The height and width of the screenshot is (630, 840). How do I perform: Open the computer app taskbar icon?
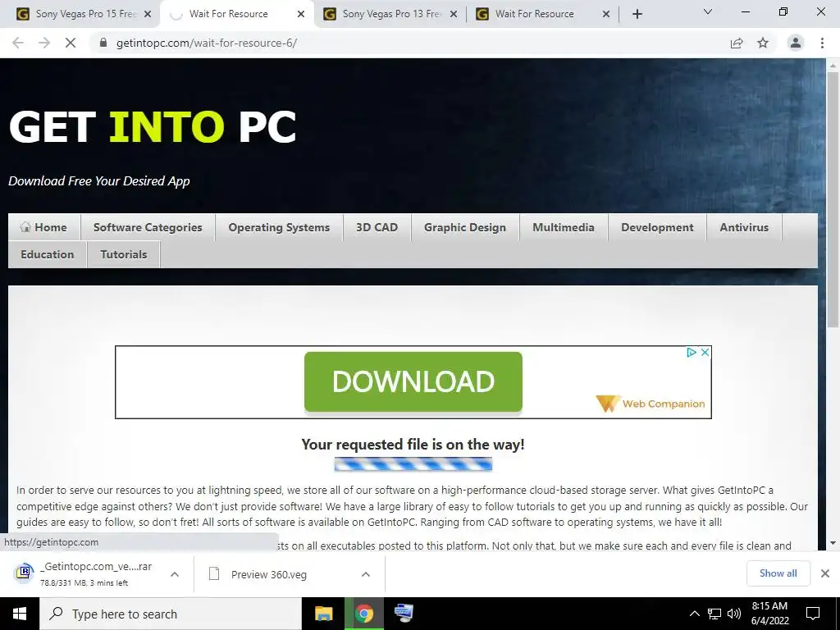click(404, 614)
